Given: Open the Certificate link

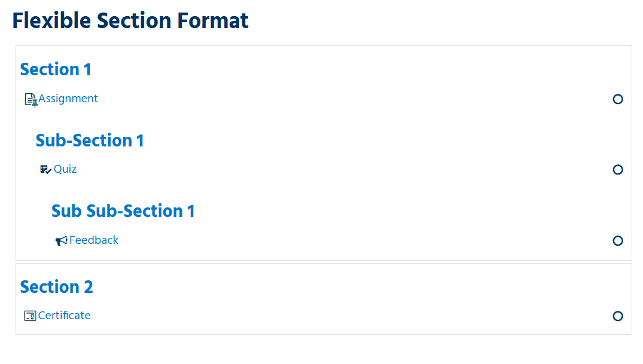Looking at the screenshot, I should (x=65, y=316).
